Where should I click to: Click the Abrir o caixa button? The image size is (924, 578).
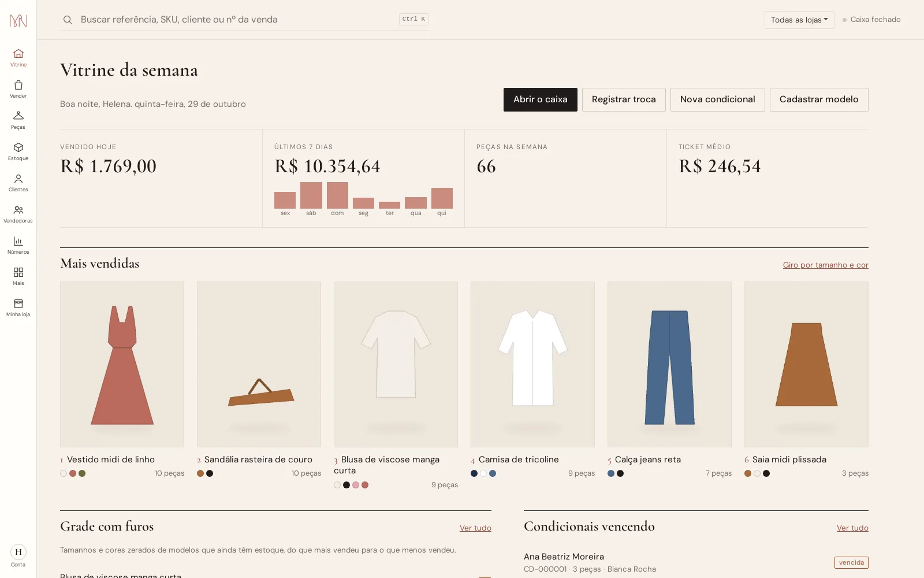(x=540, y=99)
